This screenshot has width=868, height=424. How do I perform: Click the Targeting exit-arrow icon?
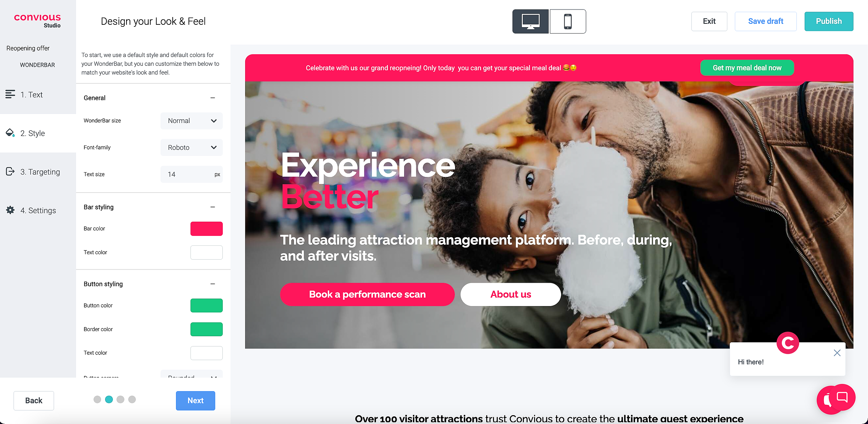coord(10,171)
